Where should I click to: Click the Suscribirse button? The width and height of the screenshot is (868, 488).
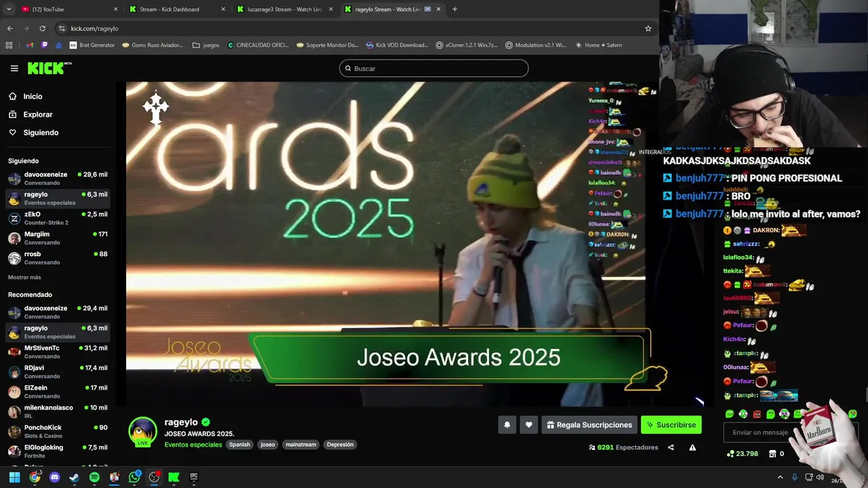click(671, 425)
